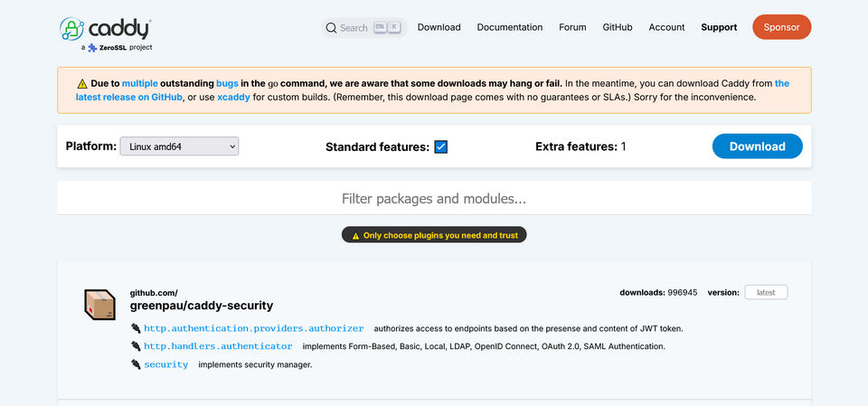
Task: Open the Documentation nav item
Action: pos(510,27)
